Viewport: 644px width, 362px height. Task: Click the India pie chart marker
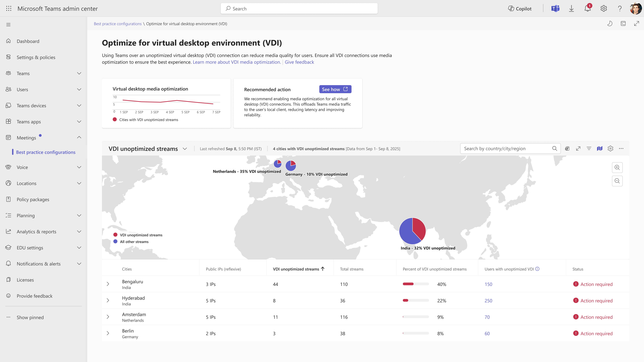[412, 231]
